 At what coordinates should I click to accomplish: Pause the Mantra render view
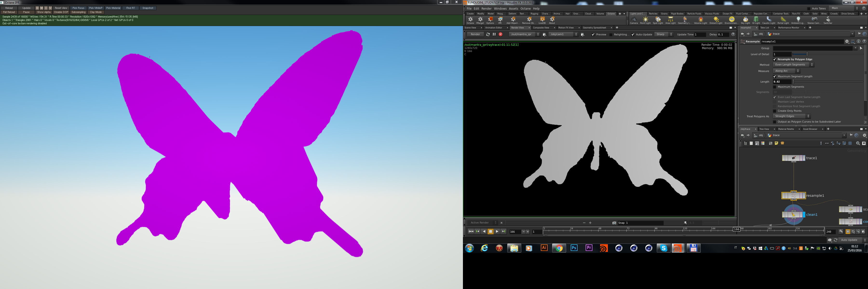point(494,34)
